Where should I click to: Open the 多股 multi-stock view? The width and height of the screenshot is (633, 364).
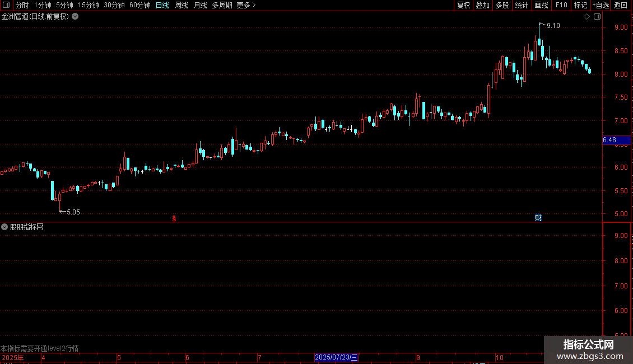502,5
